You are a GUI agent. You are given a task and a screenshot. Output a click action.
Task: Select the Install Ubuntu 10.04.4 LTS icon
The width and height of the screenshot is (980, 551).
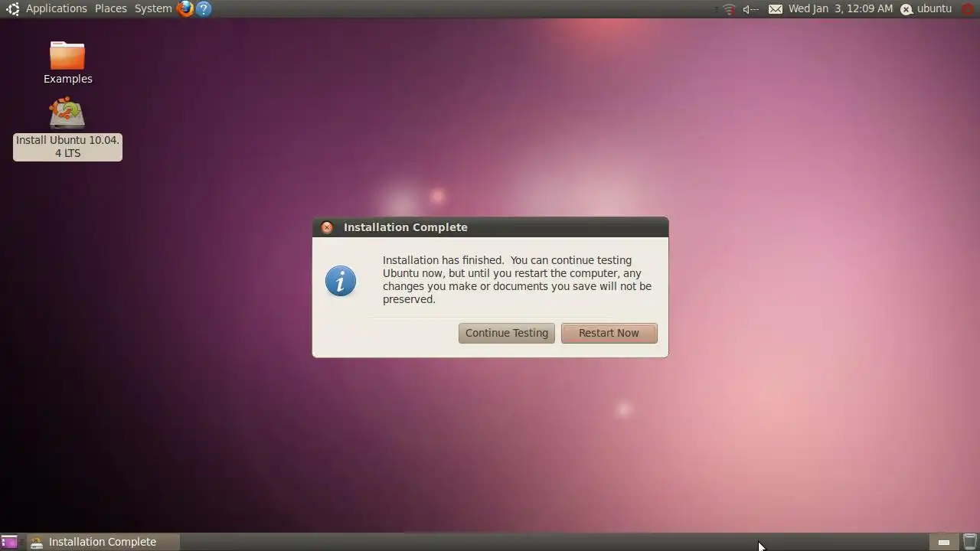point(67,129)
